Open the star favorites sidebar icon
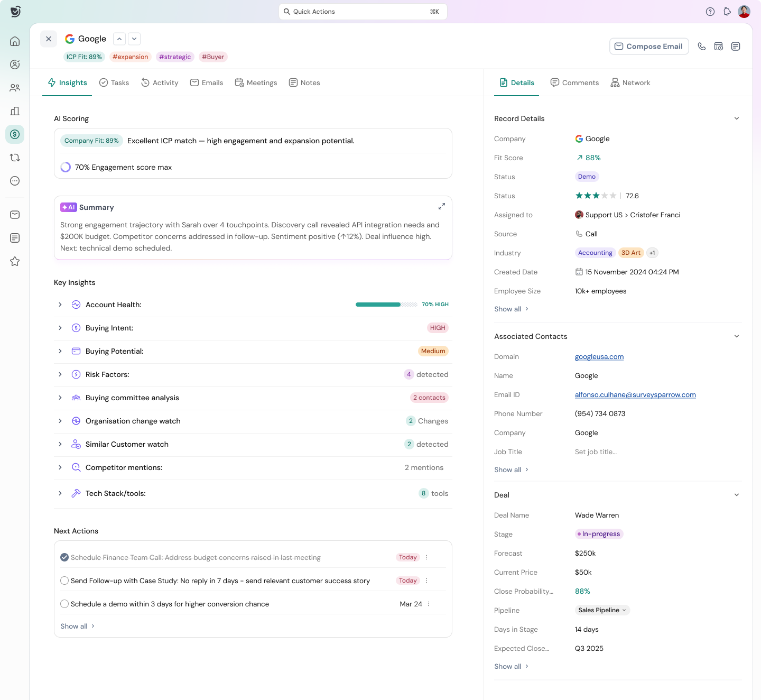761x700 pixels. pos(15,261)
